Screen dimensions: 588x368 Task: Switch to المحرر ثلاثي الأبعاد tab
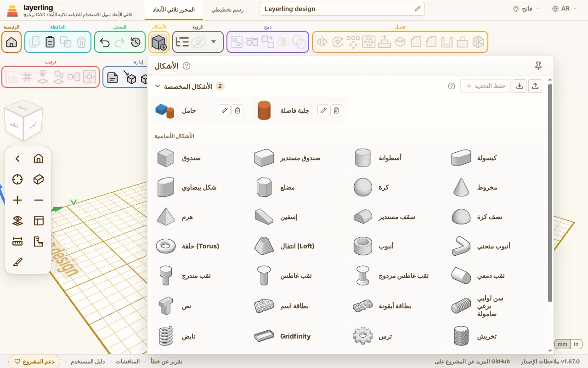pos(173,9)
